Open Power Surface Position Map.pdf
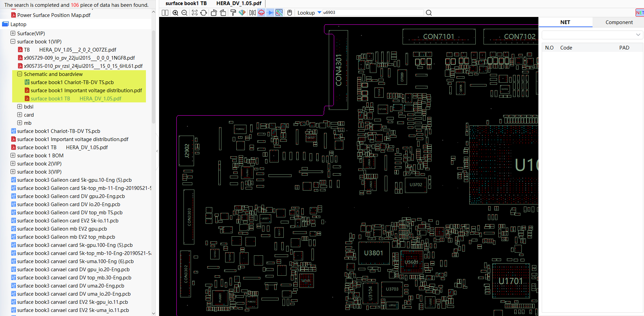This screenshot has height=316, width=644. click(x=54, y=15)
